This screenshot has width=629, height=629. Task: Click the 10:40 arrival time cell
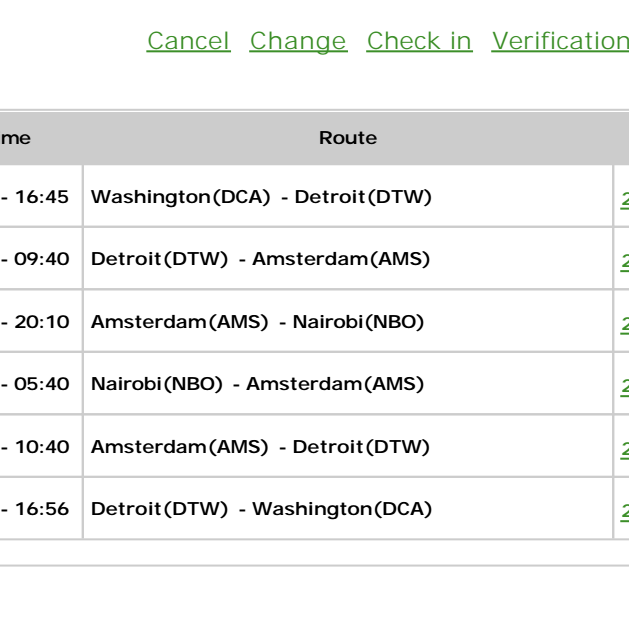[x=41, y=446]
